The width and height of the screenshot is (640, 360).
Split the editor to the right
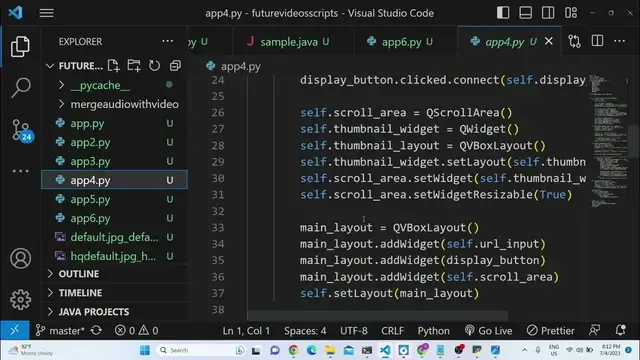tap(597, 41)
